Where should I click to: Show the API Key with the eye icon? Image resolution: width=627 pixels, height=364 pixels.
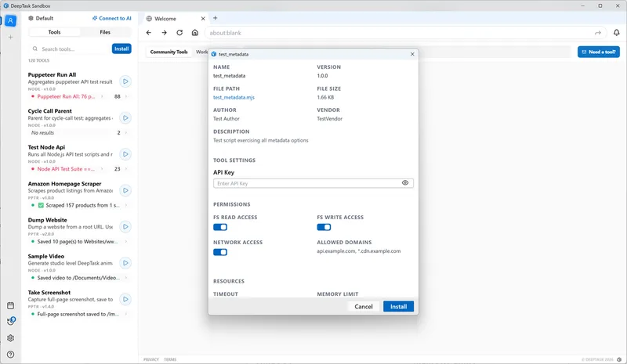tap(405, 182)
